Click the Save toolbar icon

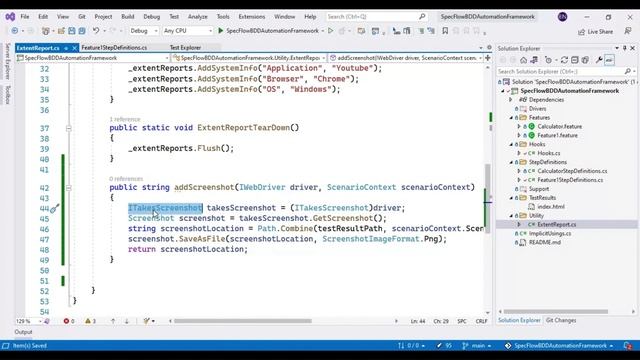72,31
